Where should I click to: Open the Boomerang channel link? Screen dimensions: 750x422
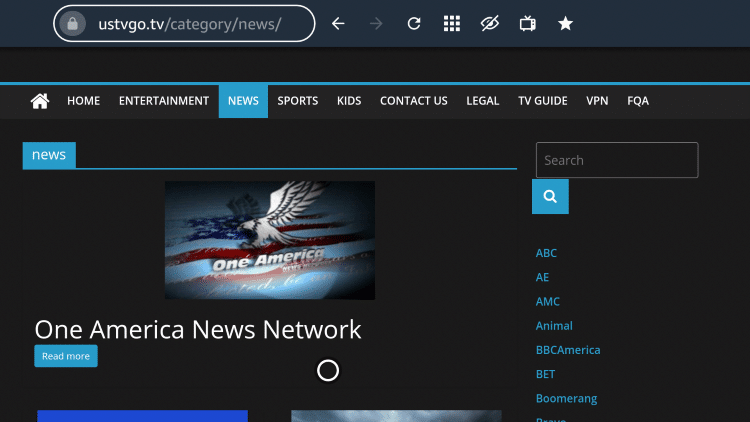tap(566, 399)
